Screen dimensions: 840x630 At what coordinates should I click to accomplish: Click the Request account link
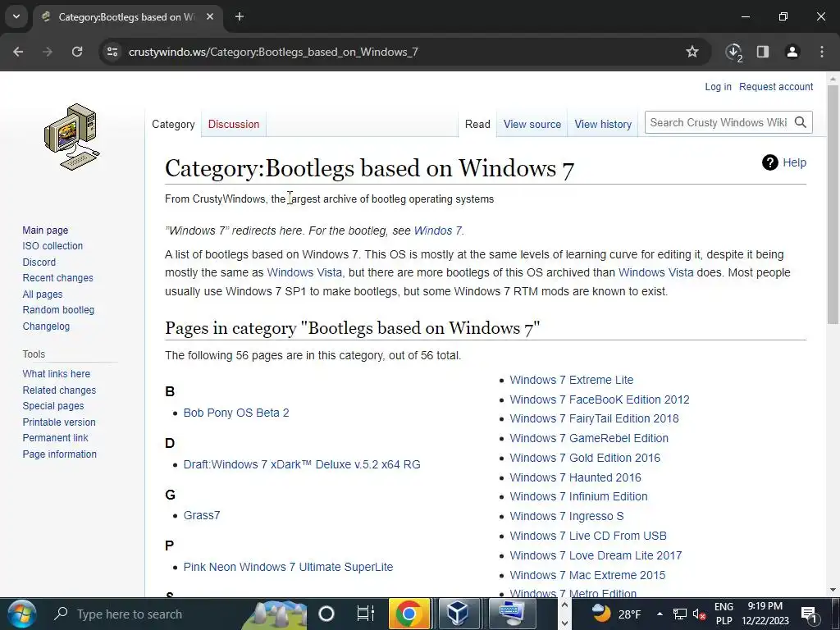[776, 87]
